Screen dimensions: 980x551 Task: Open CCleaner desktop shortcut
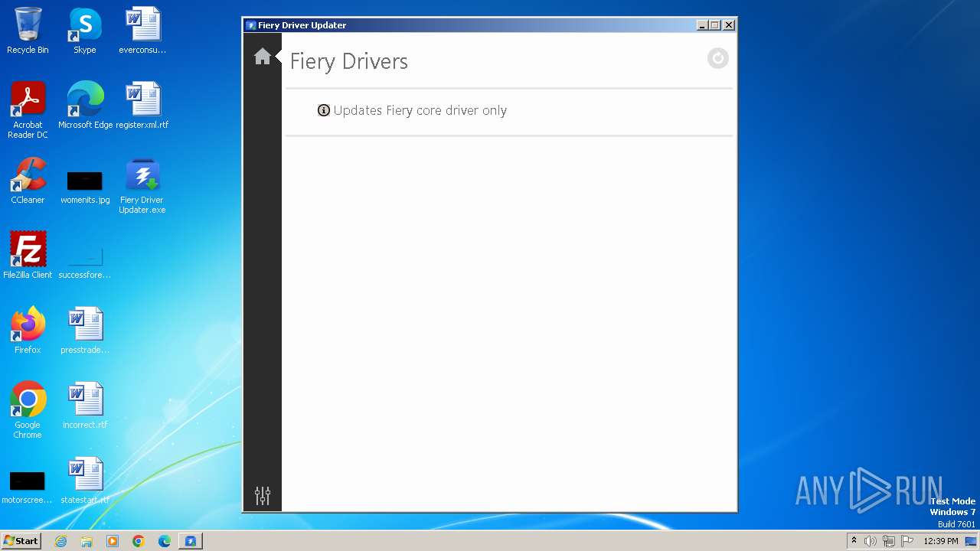click(x=28, y=181)
